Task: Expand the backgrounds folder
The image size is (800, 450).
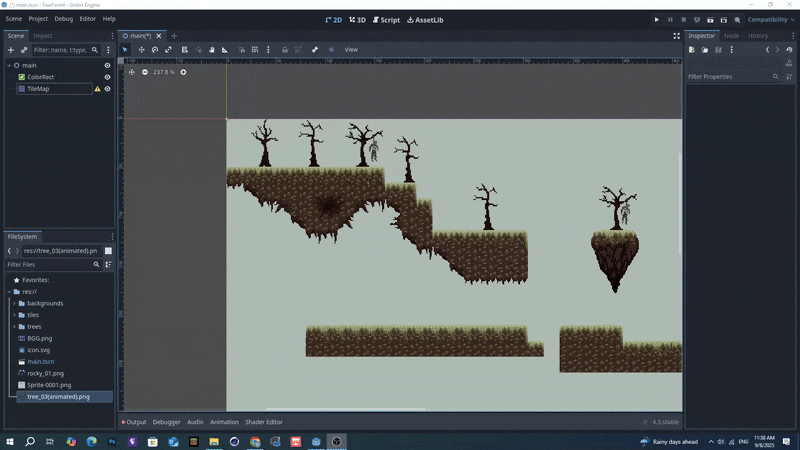Action: pos(14,303)
